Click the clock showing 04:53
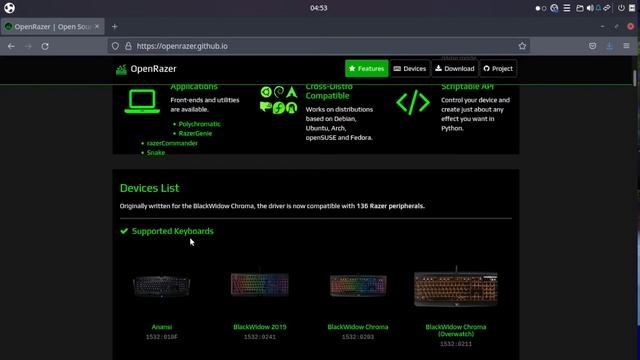The width and height of the screenshot is (640, 360). point(318,8)
